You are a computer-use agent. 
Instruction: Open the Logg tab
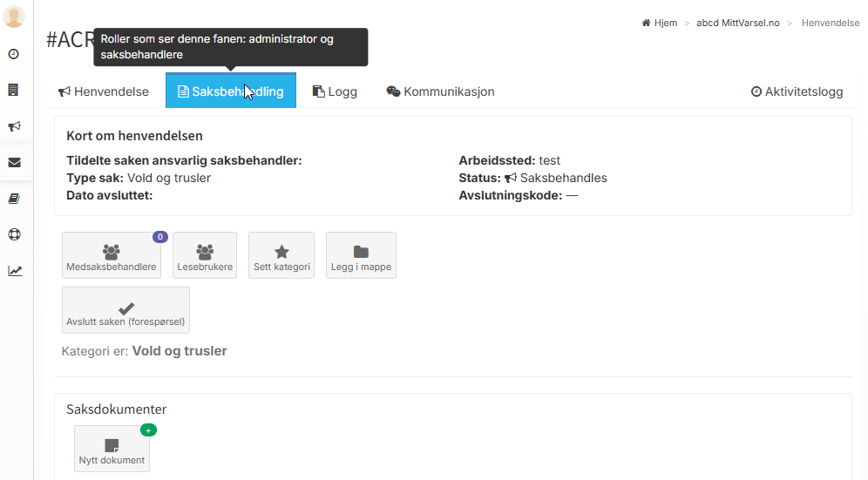335,91
